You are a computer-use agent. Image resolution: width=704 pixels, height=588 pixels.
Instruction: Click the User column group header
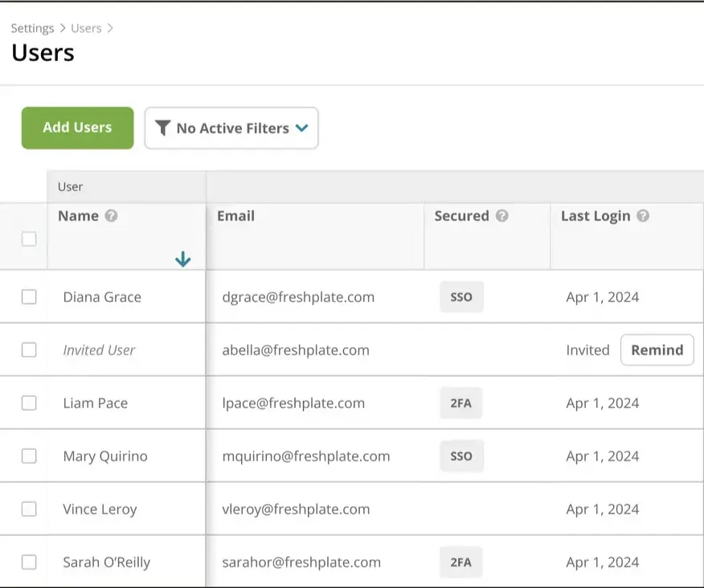(70, 186)
